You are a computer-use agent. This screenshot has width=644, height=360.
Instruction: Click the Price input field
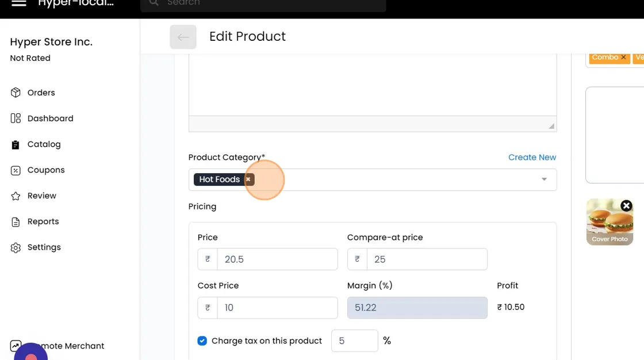click(277, 259)
